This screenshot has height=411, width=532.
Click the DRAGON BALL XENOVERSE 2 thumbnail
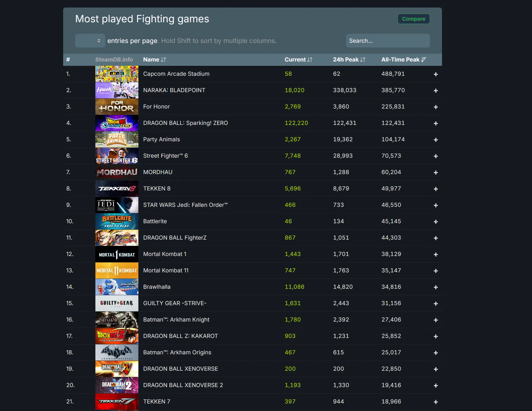[x=117, y=385]
